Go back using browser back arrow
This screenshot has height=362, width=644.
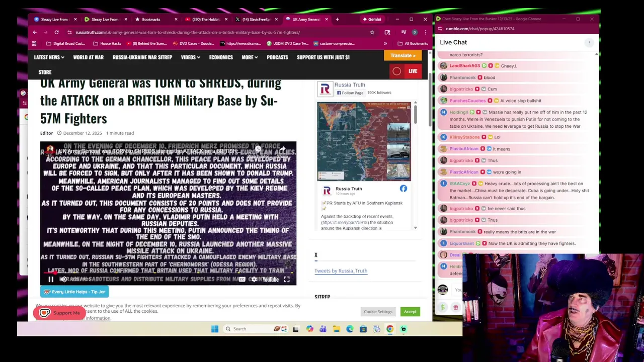click(x=35, y=32)
